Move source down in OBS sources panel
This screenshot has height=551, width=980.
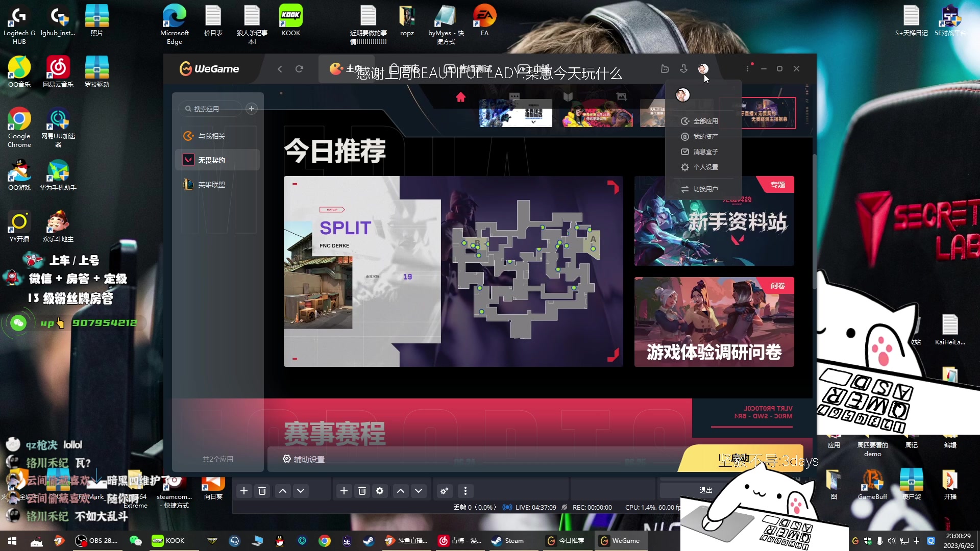(419, 491)
